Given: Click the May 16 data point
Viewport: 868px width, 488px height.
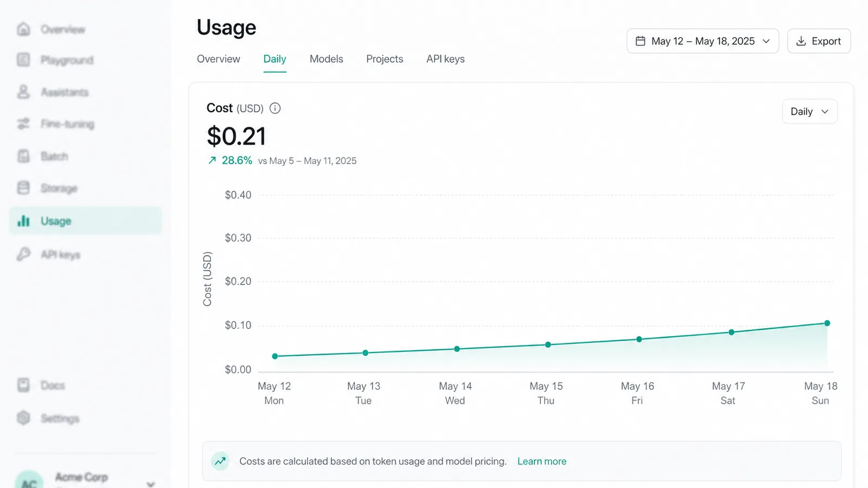Looking at the screenshot, I should coord(639,339).
